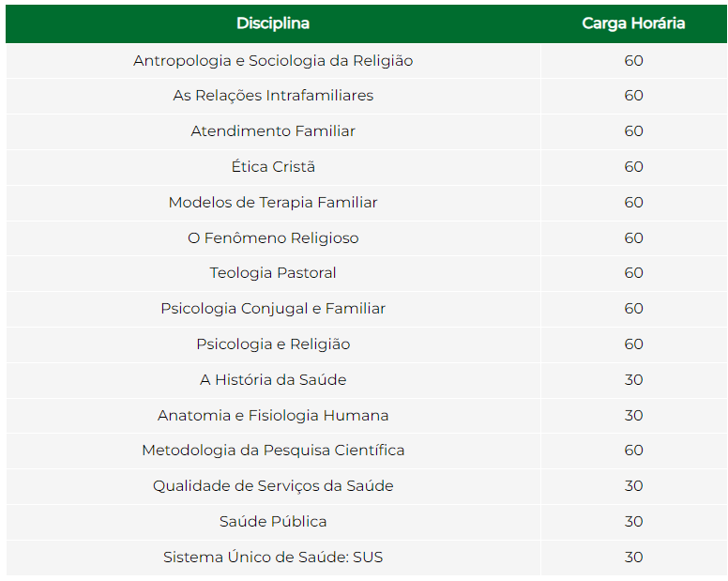
Task: Click Metodologia da Pesquisa Científica entry
Action: 273,451
